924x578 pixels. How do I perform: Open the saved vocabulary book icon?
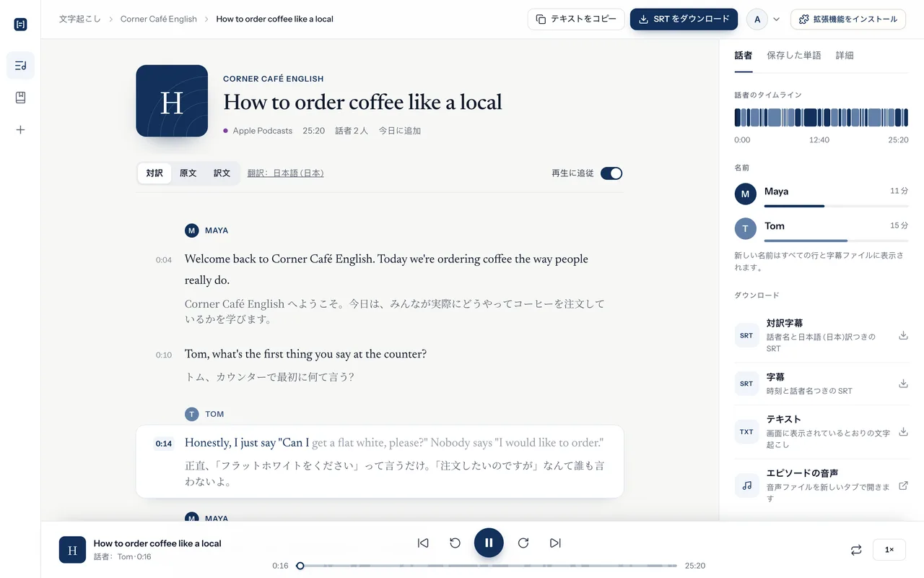[x=20, y=98]
